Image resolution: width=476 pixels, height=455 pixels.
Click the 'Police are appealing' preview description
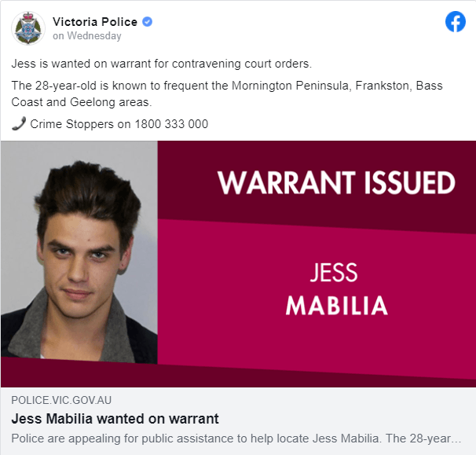pos(236,438)
